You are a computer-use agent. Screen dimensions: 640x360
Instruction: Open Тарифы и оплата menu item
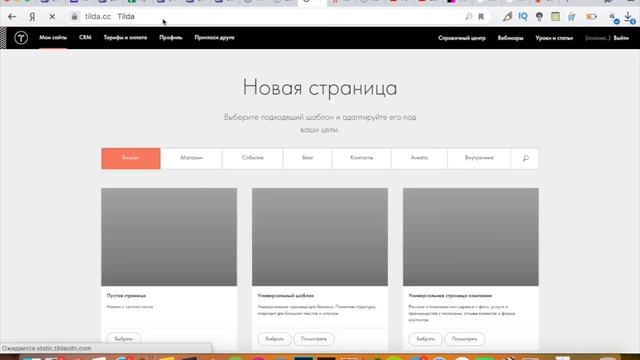click(125, 38)
